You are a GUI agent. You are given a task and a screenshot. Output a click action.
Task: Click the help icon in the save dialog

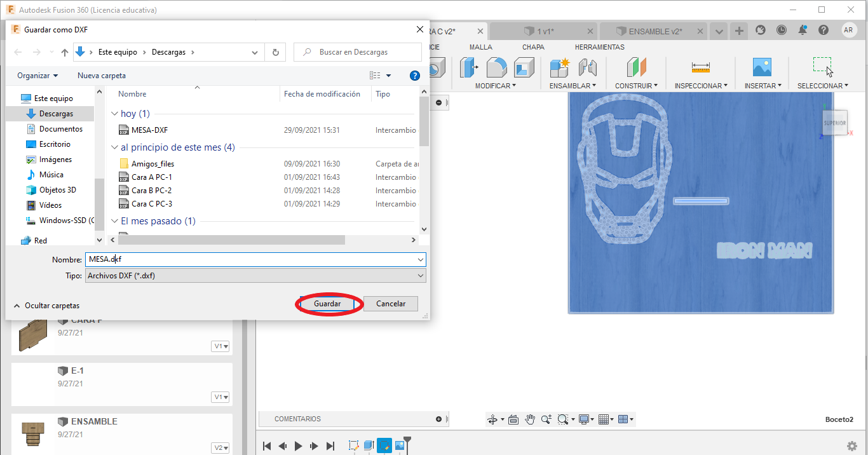(415, 76)
